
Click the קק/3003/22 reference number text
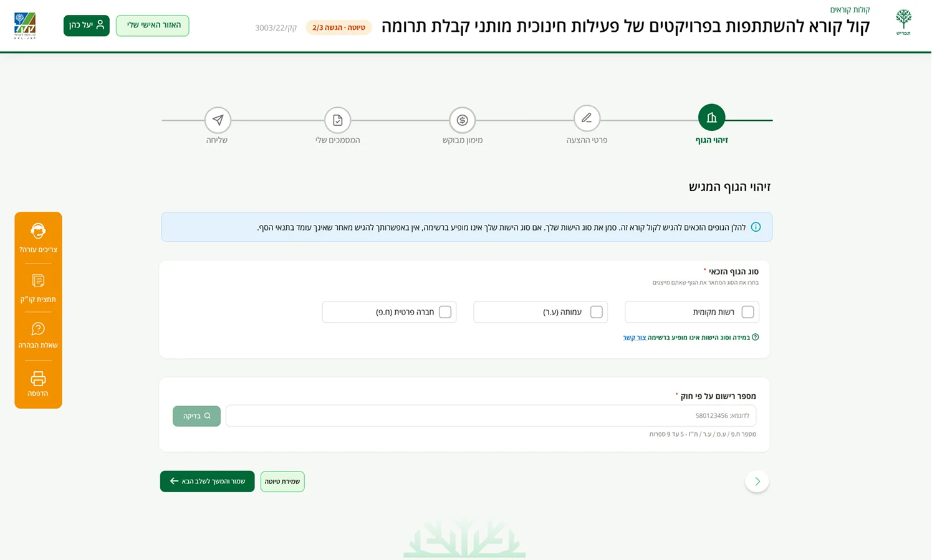coord(276,28)
